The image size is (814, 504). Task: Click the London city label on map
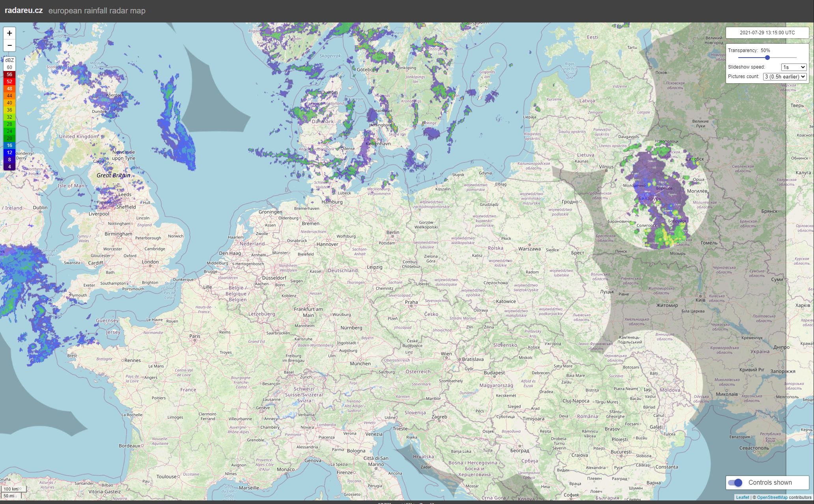[x=150, y=262]
